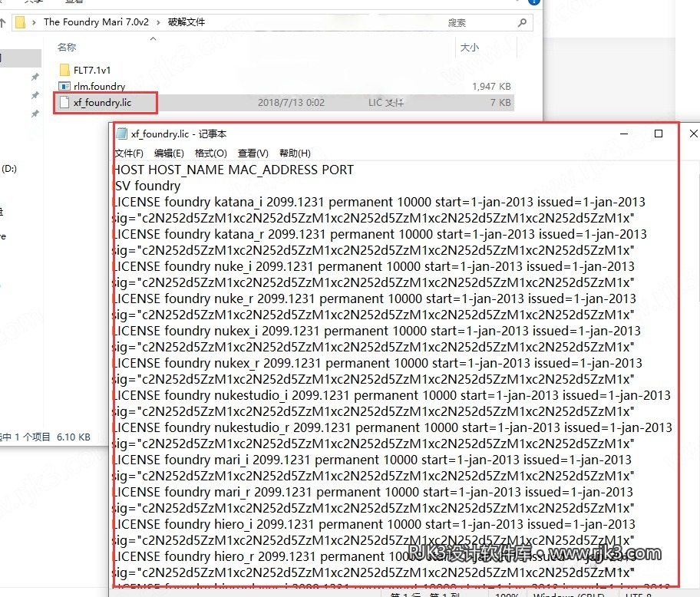700x597 pixels.
Task: Click the 6.10 KB status bar text
Action: (x=74, y=437)
